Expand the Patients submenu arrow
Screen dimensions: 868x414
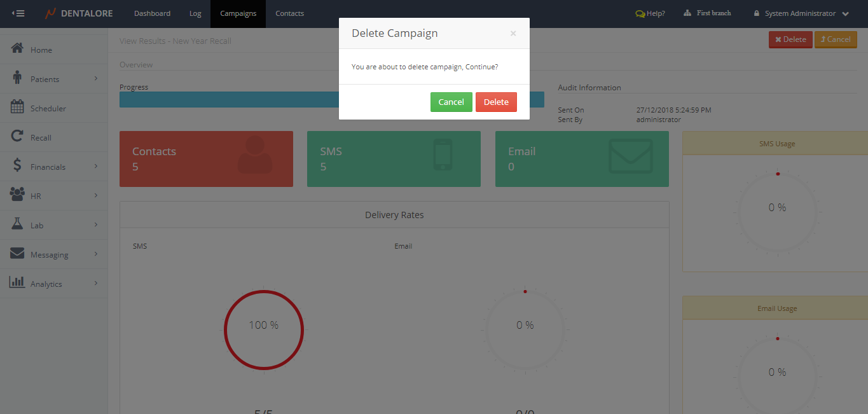[x=96, y=78]
